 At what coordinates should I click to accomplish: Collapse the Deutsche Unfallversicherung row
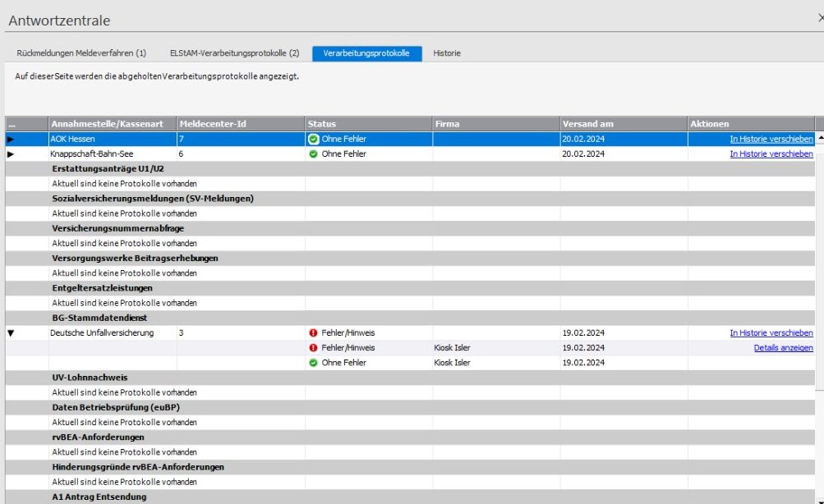tap(11, 332)
